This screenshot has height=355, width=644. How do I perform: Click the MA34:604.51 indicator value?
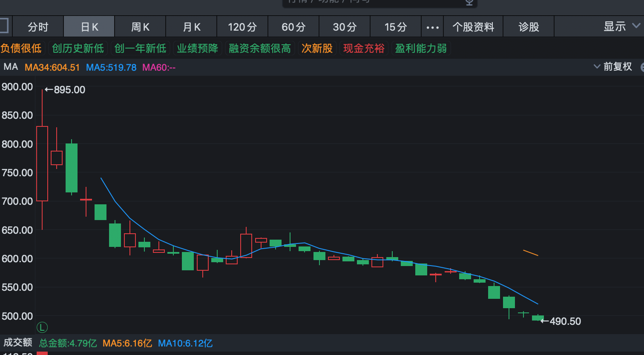[x=52, y=67]
